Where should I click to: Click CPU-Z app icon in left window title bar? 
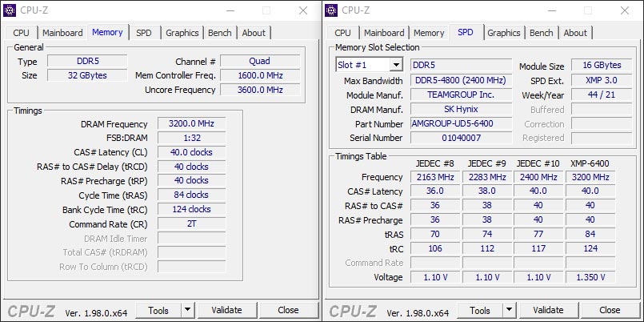tap(10, 10)
